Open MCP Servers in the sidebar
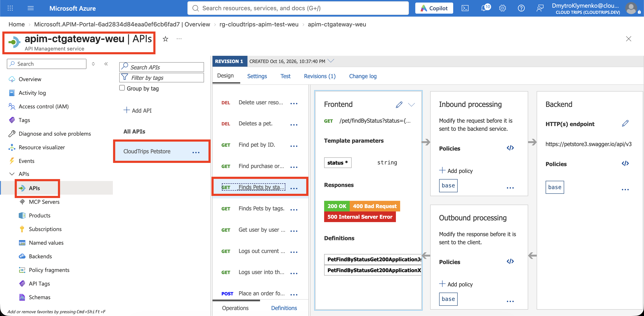 pos(44,202)
